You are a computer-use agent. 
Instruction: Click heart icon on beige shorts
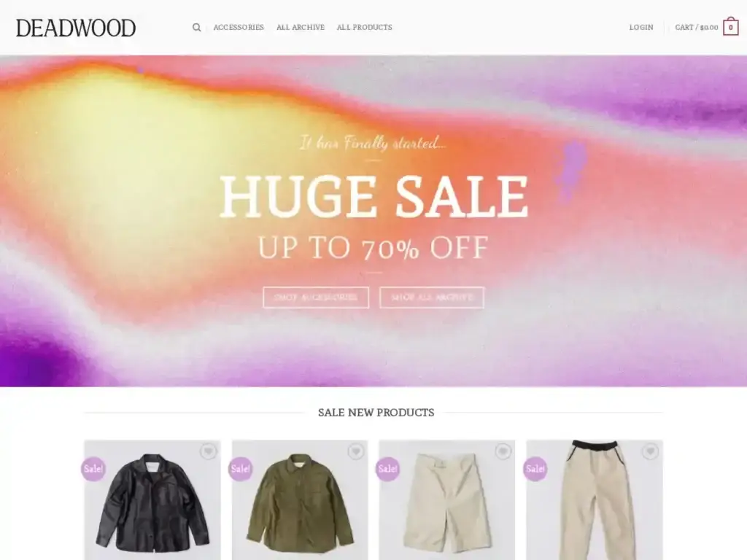click(503, 451)
